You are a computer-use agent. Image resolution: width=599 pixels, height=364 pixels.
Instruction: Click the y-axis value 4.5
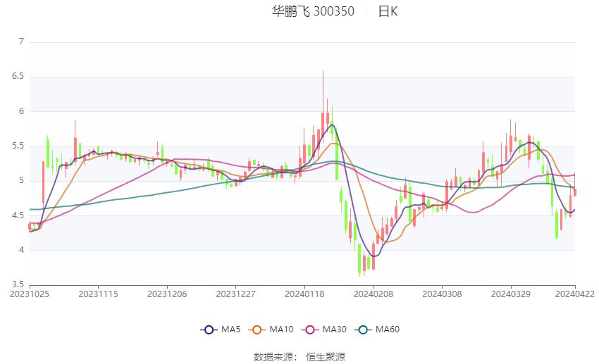(18, 215)
